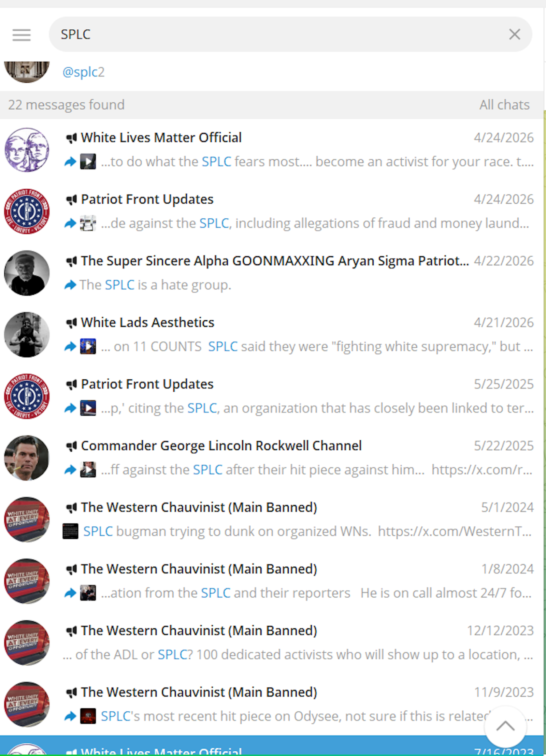Click video thumbnail in the Rockwell Channel preview
Screen dimensions: 546x756
tap(88, 470)
